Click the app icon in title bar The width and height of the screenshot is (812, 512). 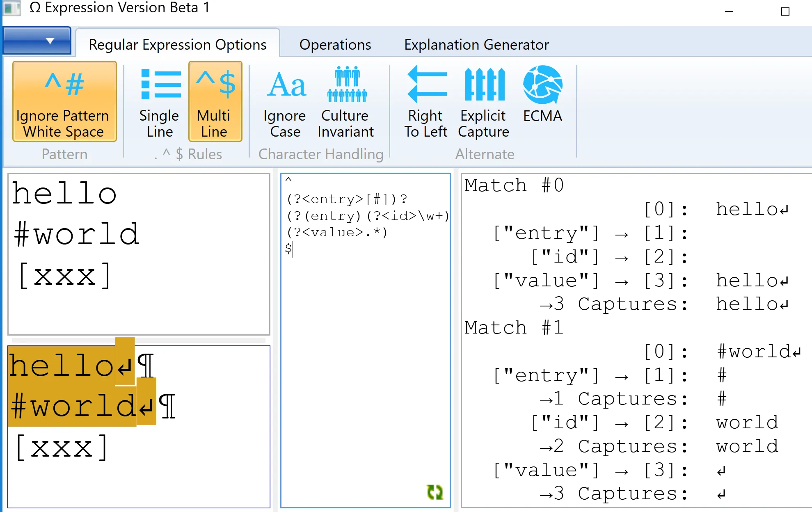click(x=11, y=8)
